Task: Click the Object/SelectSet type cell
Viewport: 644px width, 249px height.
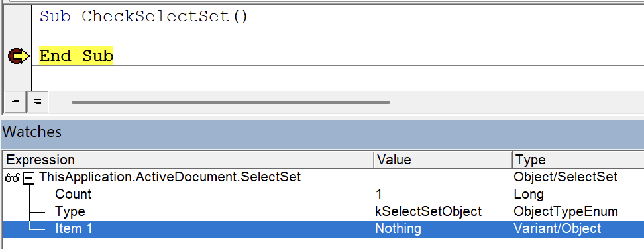Action: click(x=566, y=177)
